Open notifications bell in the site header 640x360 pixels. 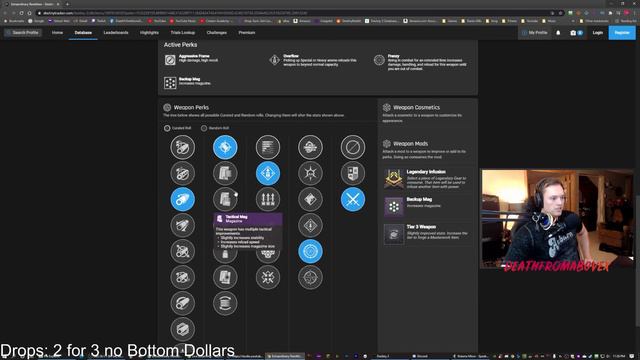(558, 33)
